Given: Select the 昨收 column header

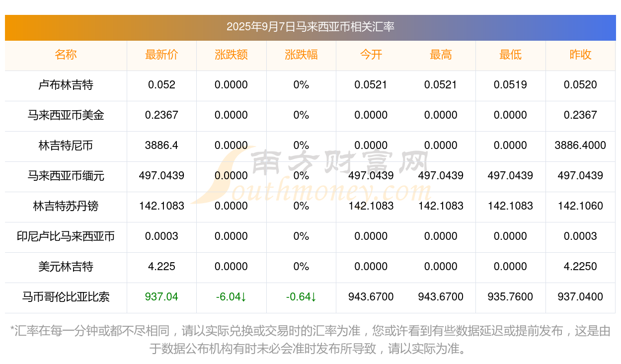Looking at the screenshot, I should [580, 55].
